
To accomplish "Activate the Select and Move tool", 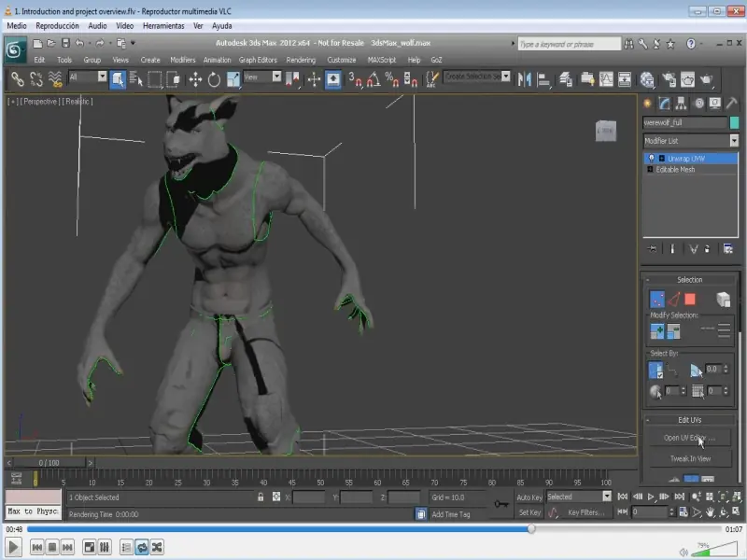I will [x=195, y=79].
